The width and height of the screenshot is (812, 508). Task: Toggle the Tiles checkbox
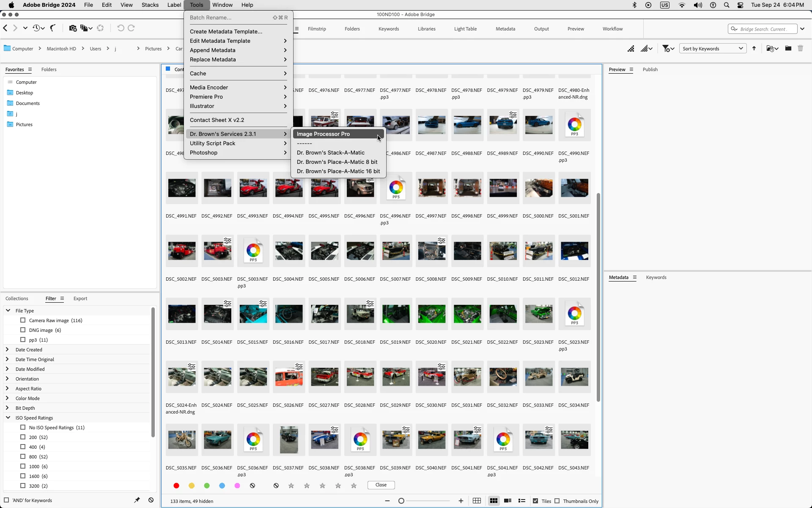click(535, 501)
